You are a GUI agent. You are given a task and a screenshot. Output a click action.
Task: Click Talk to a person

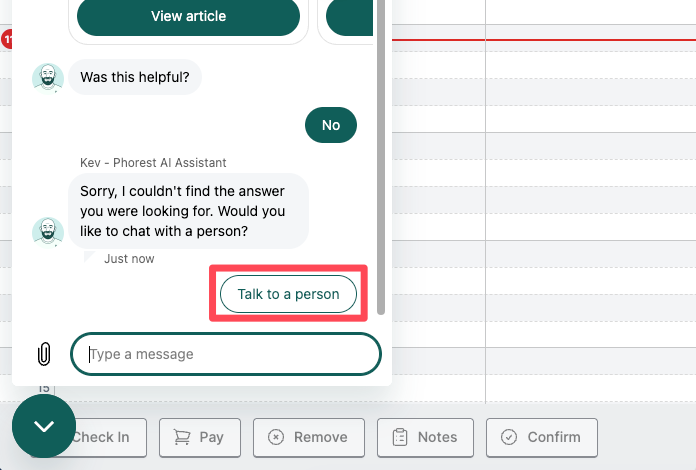(x=288, y=294)
